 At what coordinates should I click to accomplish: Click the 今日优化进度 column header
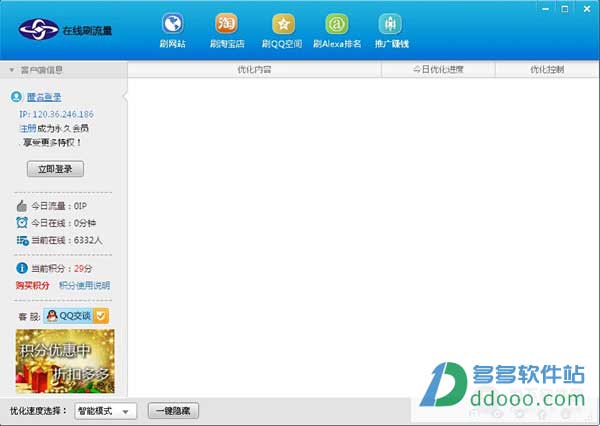(x=438, y=70)
